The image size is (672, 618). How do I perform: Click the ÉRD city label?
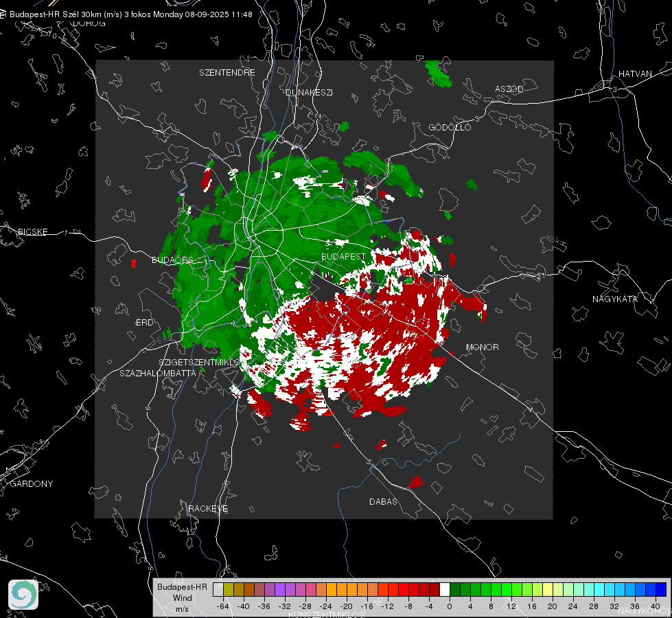pos(144,323)
